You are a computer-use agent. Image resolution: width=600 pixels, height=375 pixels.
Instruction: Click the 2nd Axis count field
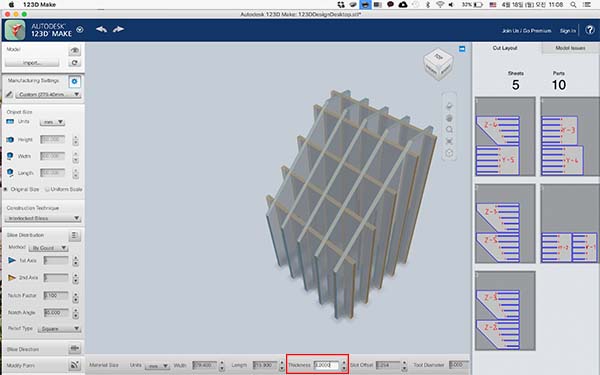[x=56, y=277]
